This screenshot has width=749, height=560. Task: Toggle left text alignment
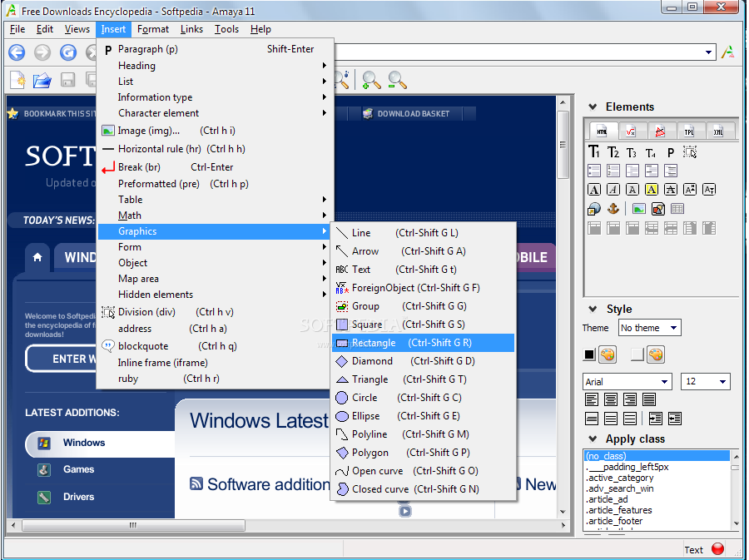click(x=592, y=399)
